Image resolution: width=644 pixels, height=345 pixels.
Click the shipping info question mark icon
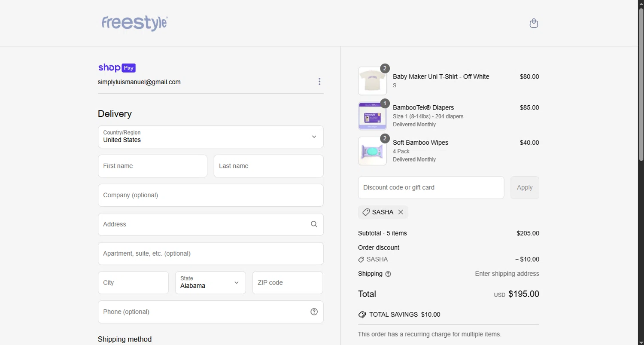click(x=388, y=274)
